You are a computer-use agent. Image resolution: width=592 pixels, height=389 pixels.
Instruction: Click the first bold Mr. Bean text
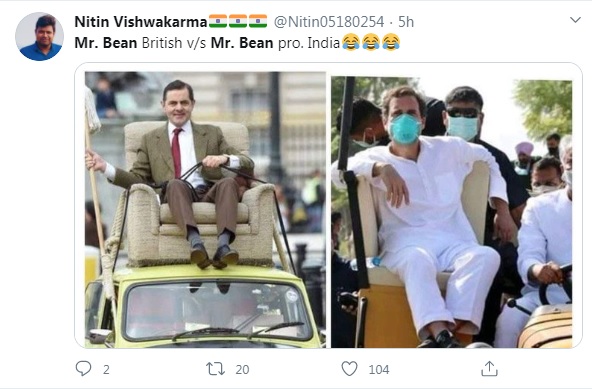tap(106, 43)
